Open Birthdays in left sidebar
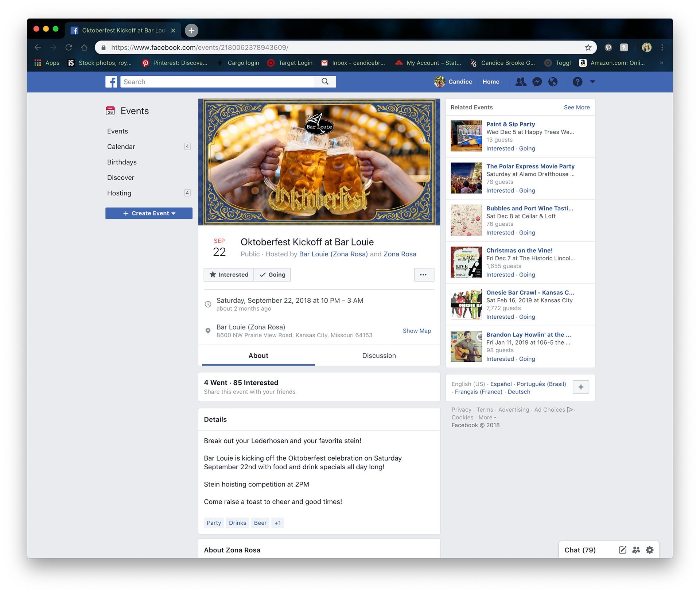 pyautogui.click(x=122, y=162)
